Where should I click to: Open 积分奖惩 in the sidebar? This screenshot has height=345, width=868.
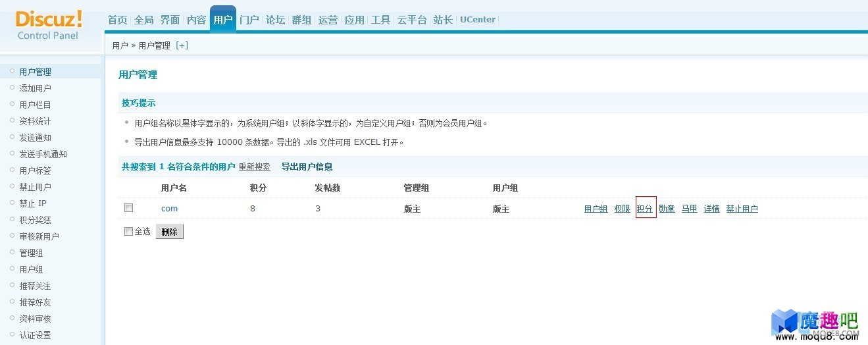(x=35, y=220)
